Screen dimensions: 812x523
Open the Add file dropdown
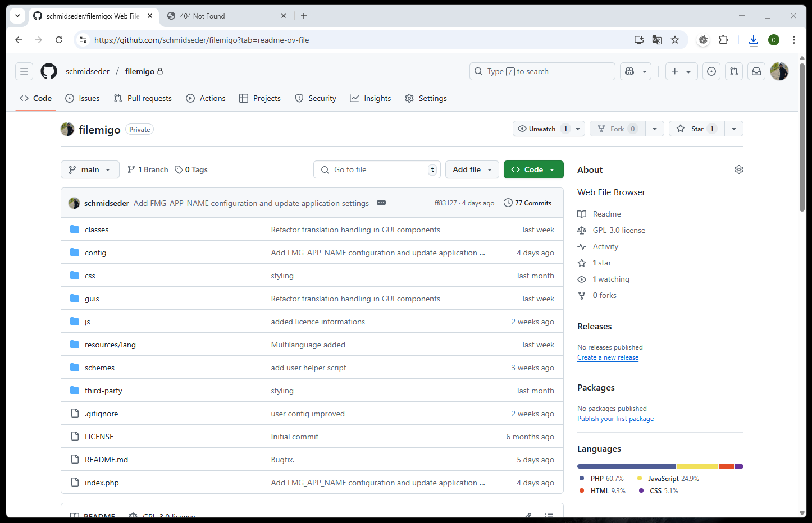coord(472,169)
